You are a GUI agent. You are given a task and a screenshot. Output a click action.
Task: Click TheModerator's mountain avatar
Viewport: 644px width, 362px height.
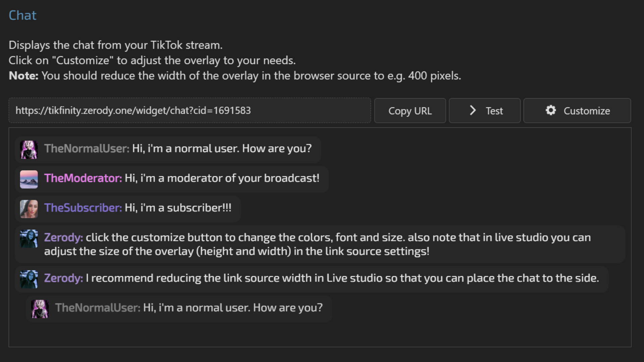click(x=29, y=179)
